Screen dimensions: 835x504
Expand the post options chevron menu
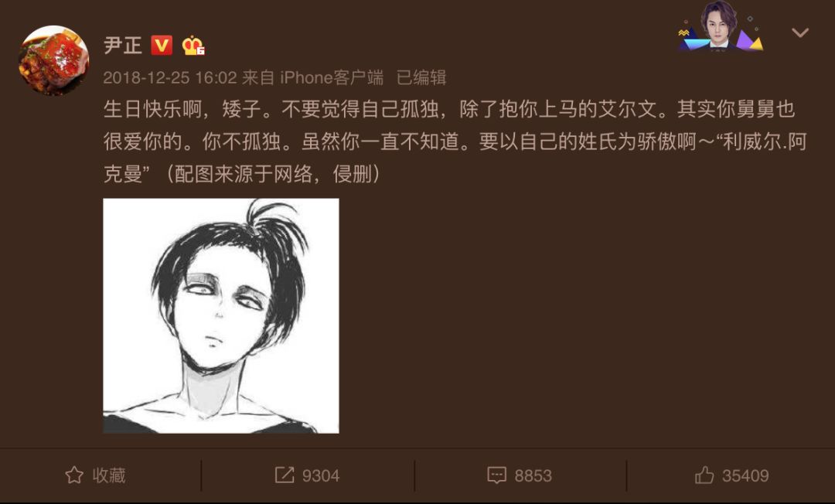click(x=800, y=33)
